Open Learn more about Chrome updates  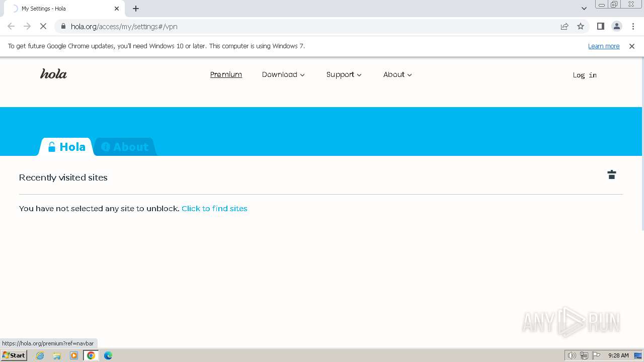(x=604, y=46)
